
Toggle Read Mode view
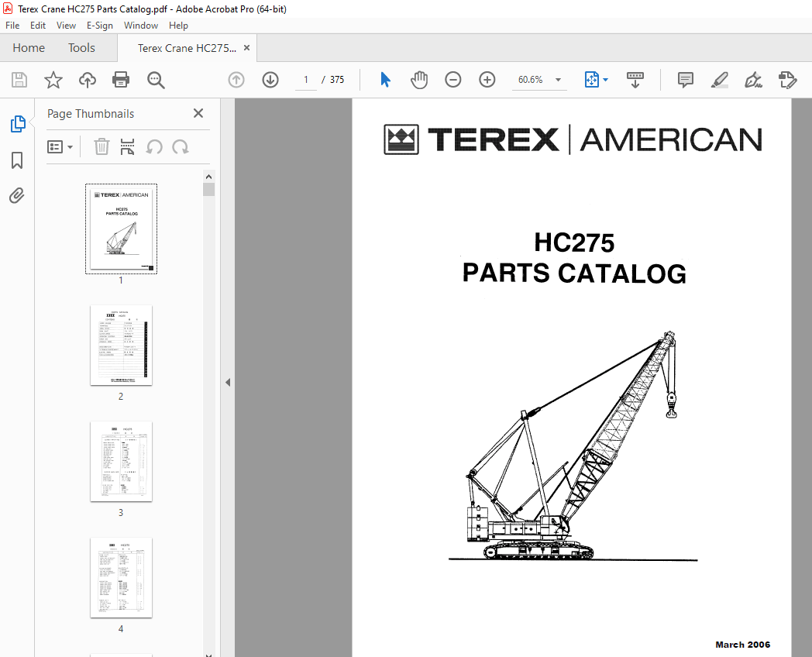pyautogui.click(x=635, y=80)
